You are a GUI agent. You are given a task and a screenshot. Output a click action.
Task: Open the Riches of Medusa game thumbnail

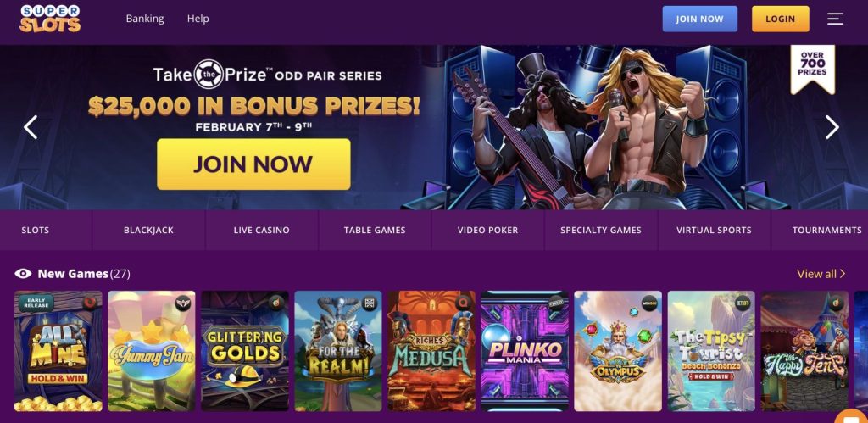[431, 351]
